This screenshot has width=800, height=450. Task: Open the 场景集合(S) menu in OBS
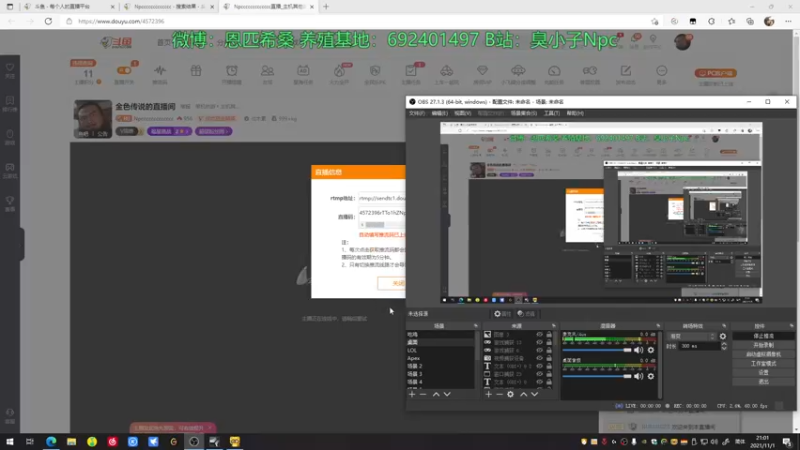tap(523, 113)
